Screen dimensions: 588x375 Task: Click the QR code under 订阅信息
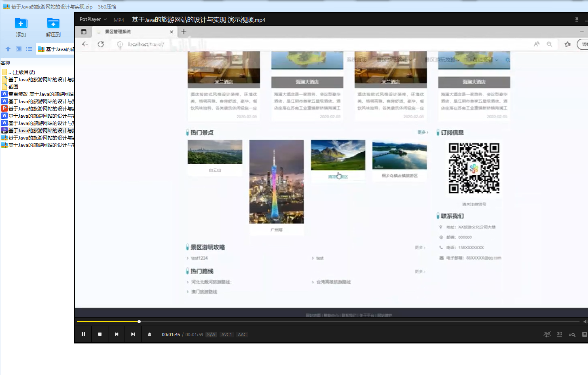[x=474, y=168]
